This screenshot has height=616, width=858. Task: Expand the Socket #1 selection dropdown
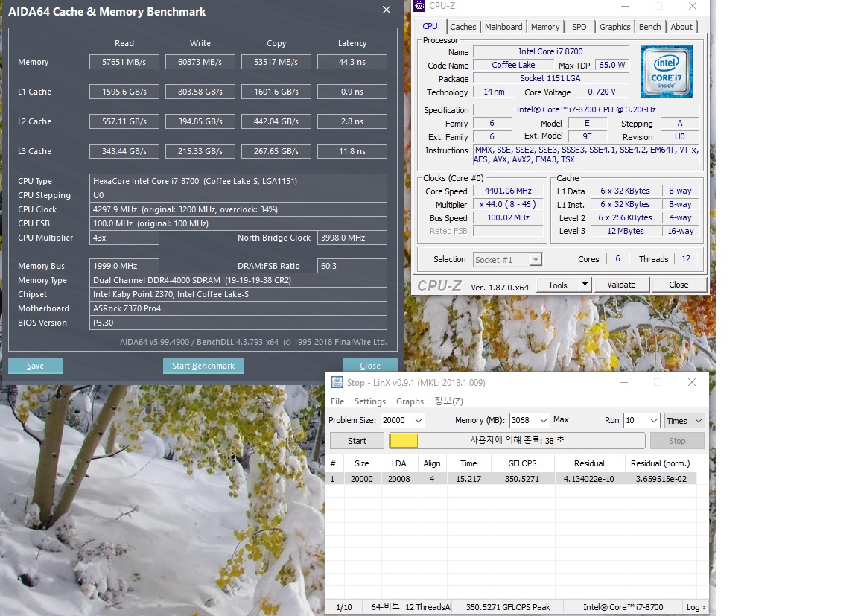[536, 260]
